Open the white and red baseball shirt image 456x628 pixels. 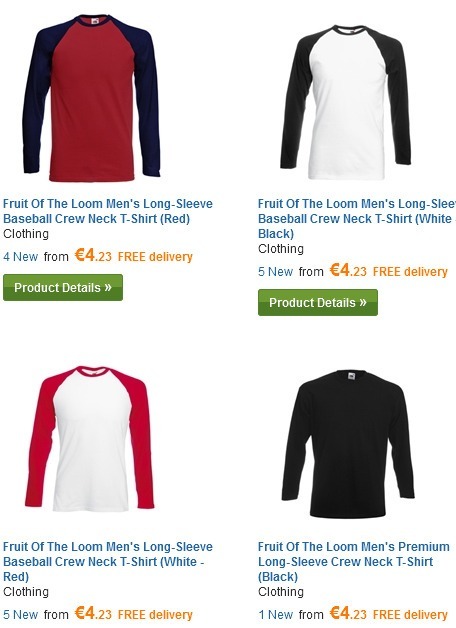coord(90,438)
